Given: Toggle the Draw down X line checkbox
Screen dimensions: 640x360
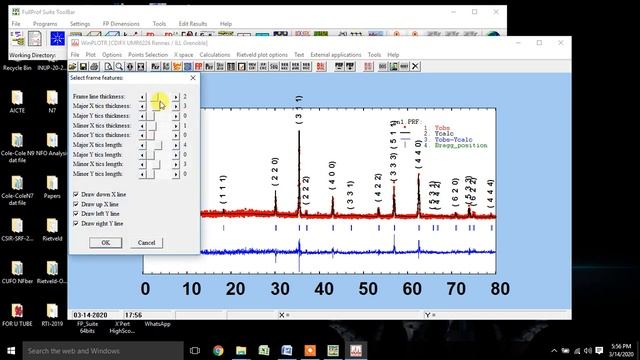Looking at the screenshot, I should (x=76, y=194).
